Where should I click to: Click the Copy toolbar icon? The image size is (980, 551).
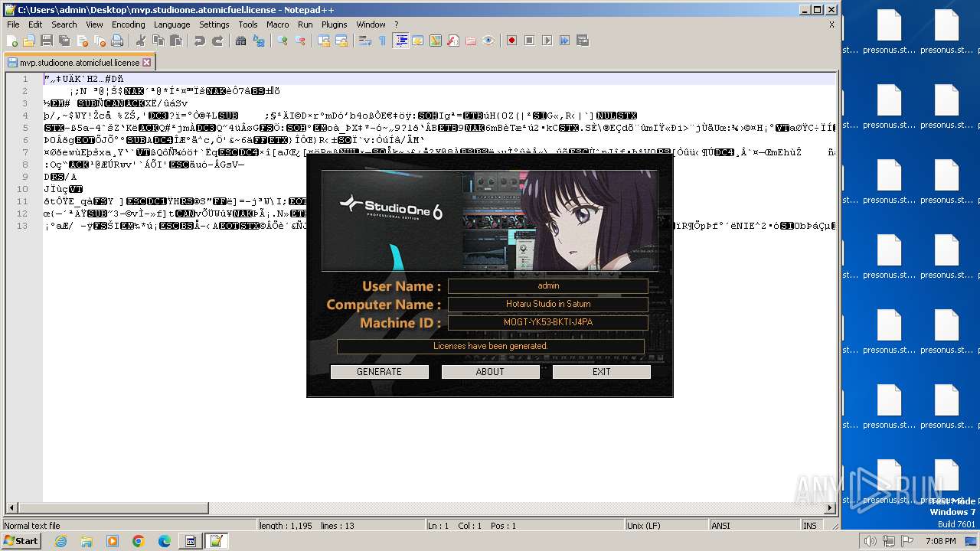coord(158,41)
